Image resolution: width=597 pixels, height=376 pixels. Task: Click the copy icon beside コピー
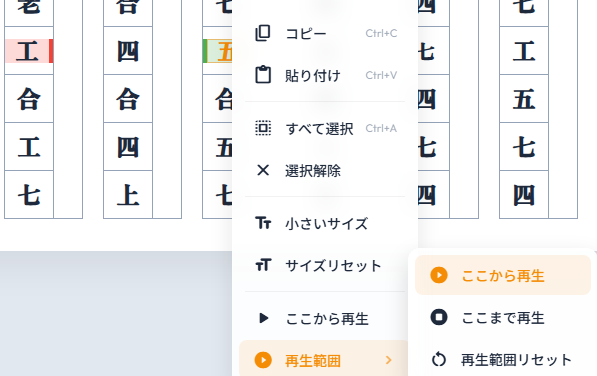point(263,33)
